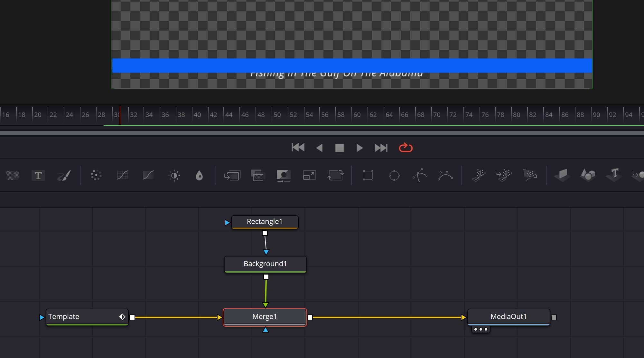Select the Rectangle1 node
Viewport: 644px width, 358px height.
click(265, 222)
